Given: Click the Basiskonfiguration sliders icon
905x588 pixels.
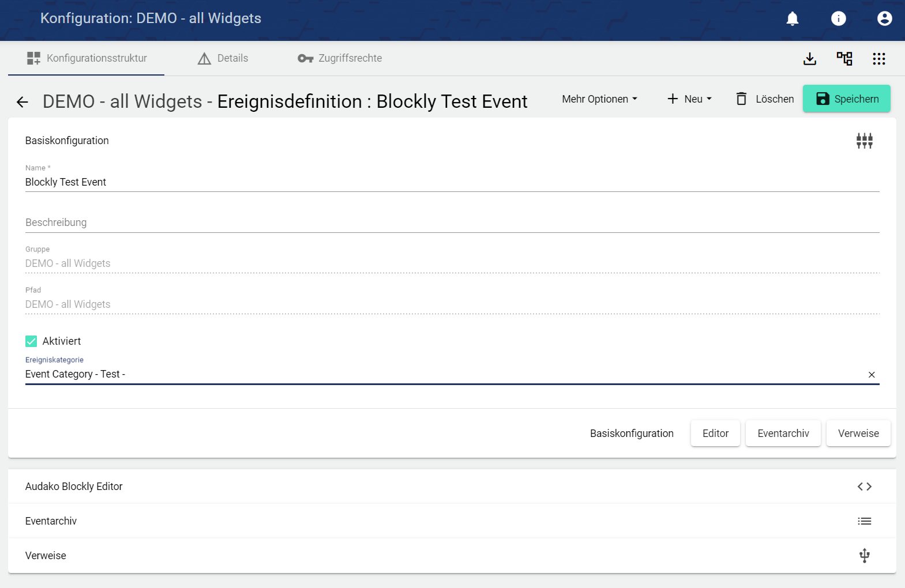Looking at the screenshot, I should (864, 141).
